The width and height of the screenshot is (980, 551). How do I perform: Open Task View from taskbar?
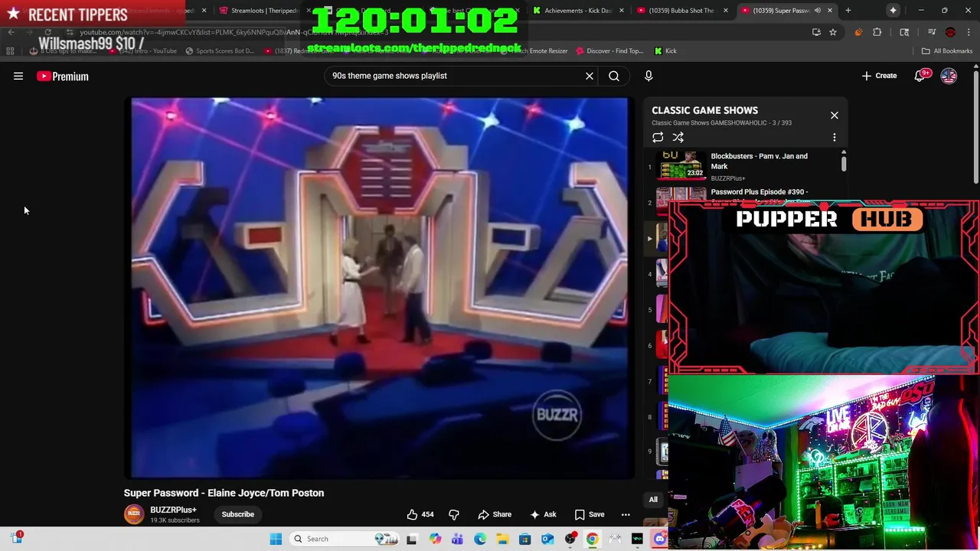coord(412,539)
